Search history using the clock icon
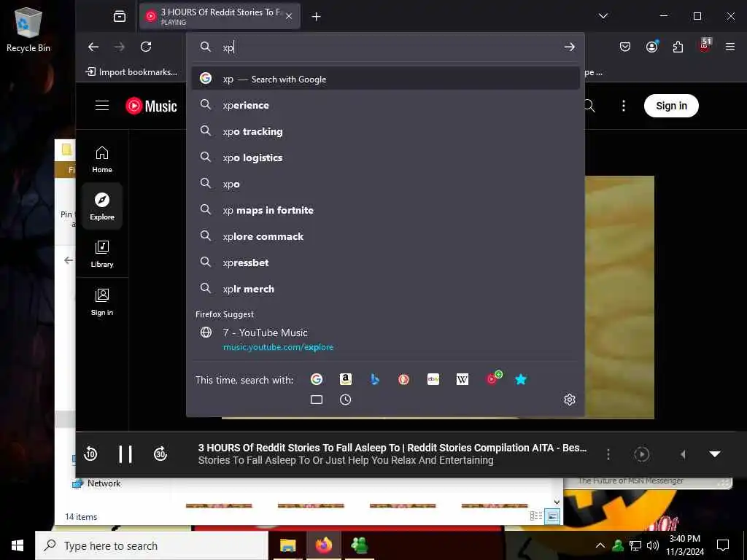This screenshot has width=747, height=560. pyautogui.click(x=345, y=400)
